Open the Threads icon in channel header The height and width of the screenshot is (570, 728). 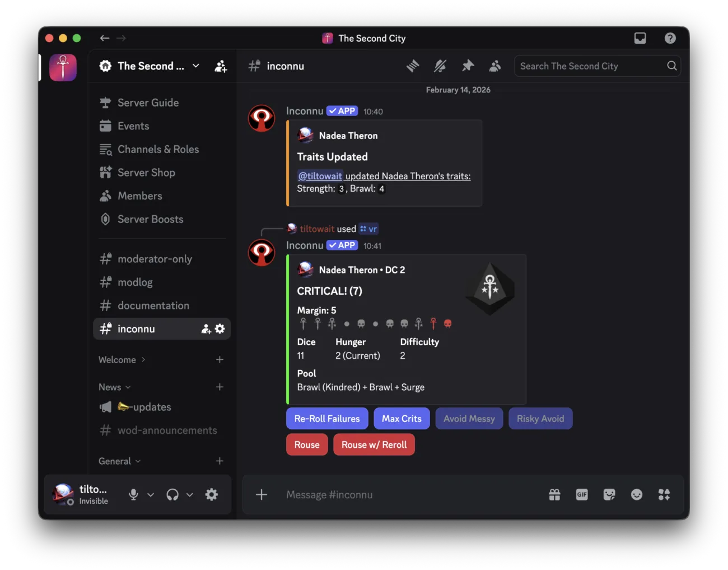[x=413, y=66]
